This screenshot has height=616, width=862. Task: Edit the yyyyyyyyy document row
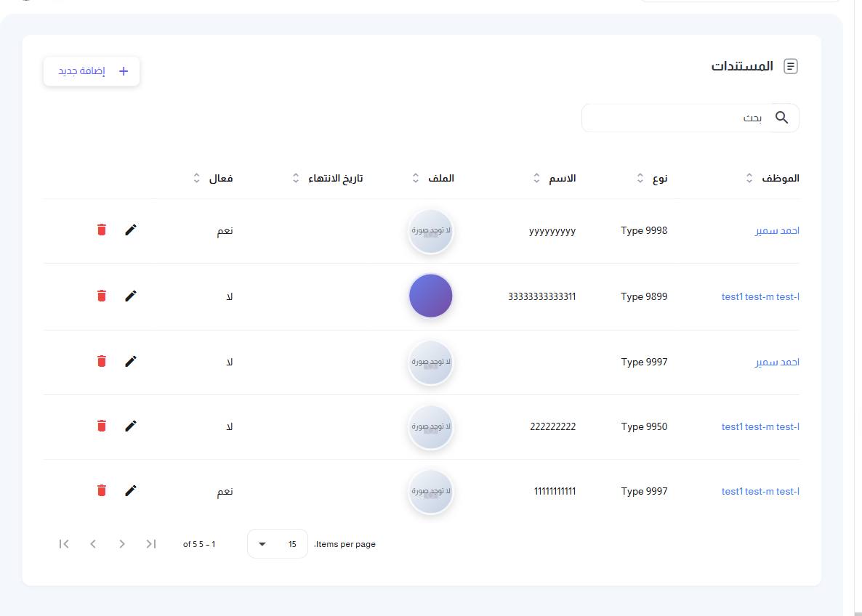coord(130,230)
